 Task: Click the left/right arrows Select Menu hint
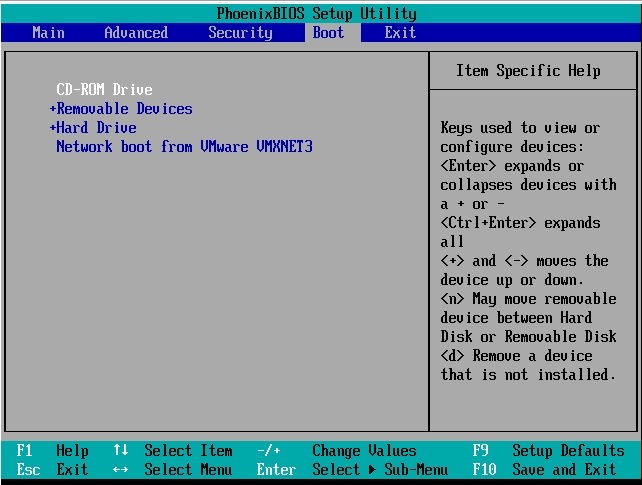coord(172,470)
